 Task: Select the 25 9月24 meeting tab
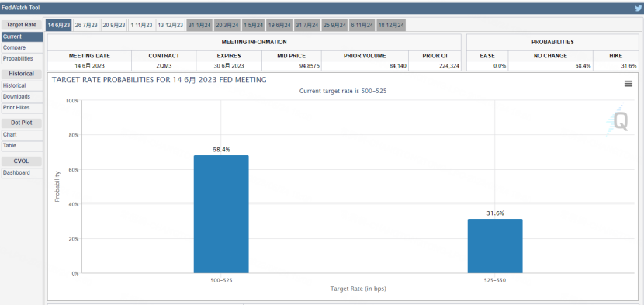(334, 25)
